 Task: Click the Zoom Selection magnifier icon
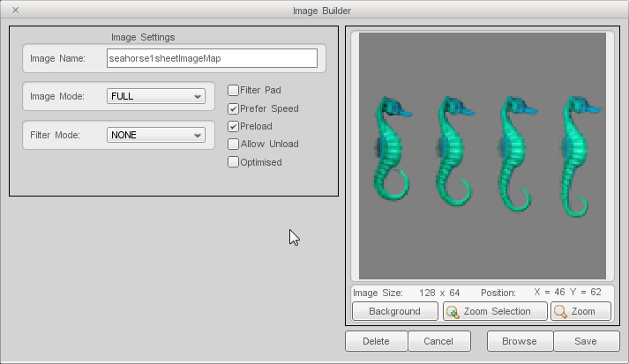point(453,312)
